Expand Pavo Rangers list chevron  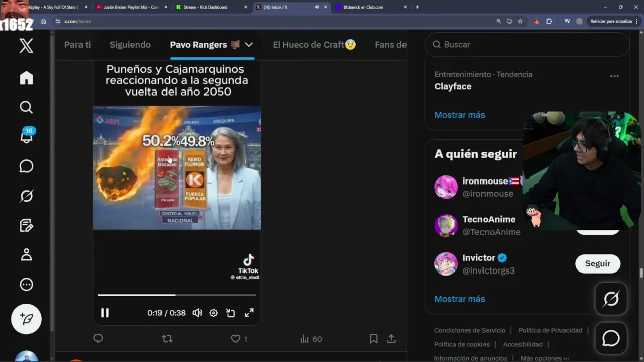point(249,45)
